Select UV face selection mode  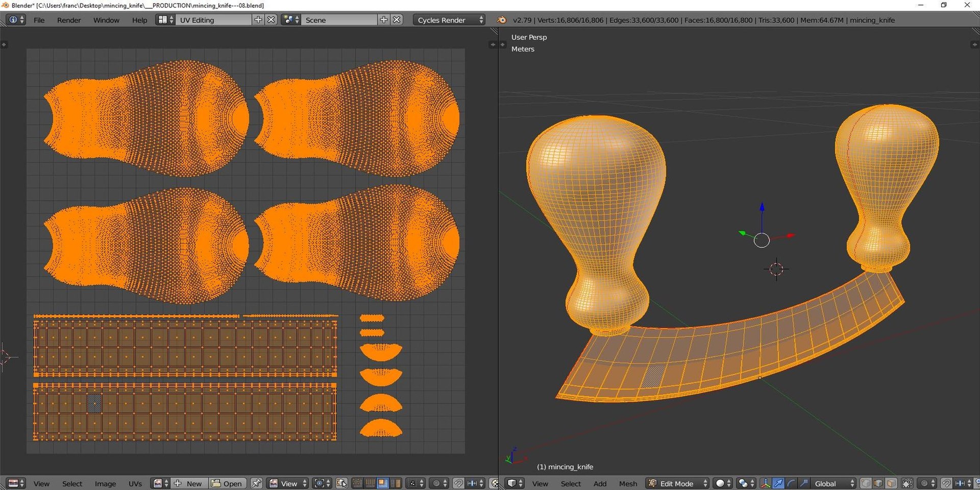coord(383,483)
